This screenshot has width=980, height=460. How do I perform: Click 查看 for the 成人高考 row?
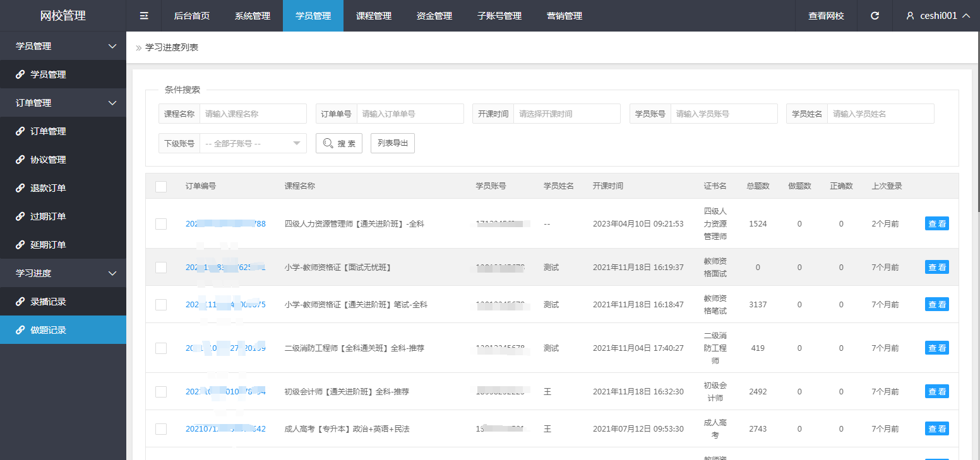937,428
